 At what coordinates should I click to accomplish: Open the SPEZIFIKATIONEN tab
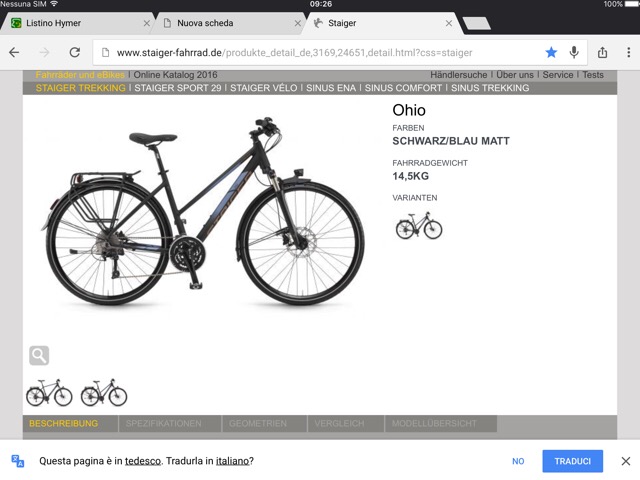(x=164, y=424)
